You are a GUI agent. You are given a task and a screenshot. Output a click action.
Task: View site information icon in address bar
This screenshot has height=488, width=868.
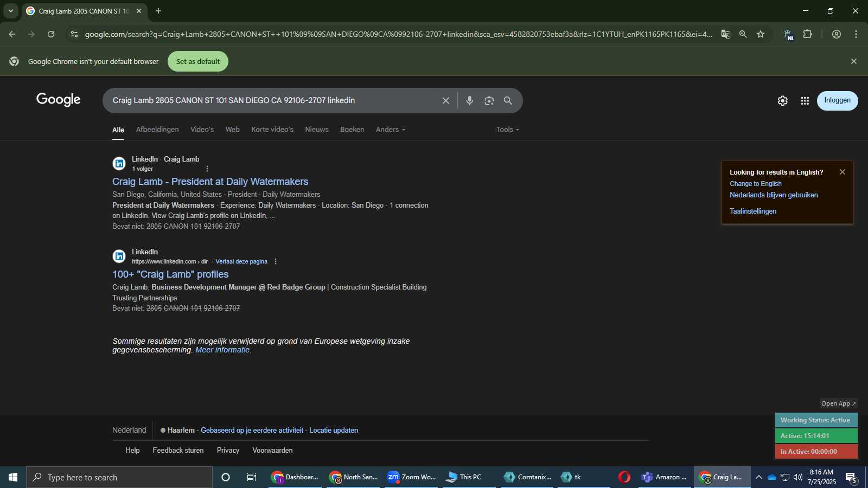point(74,34)
